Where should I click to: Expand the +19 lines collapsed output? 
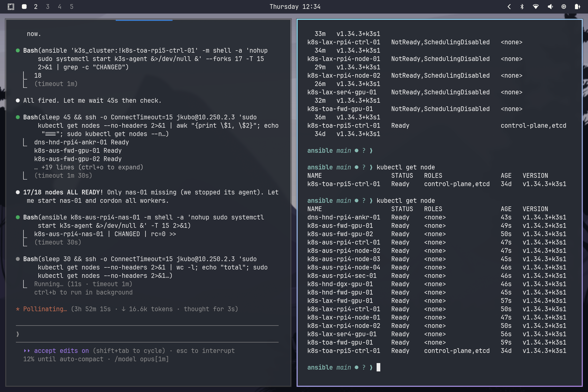(89, 167)
